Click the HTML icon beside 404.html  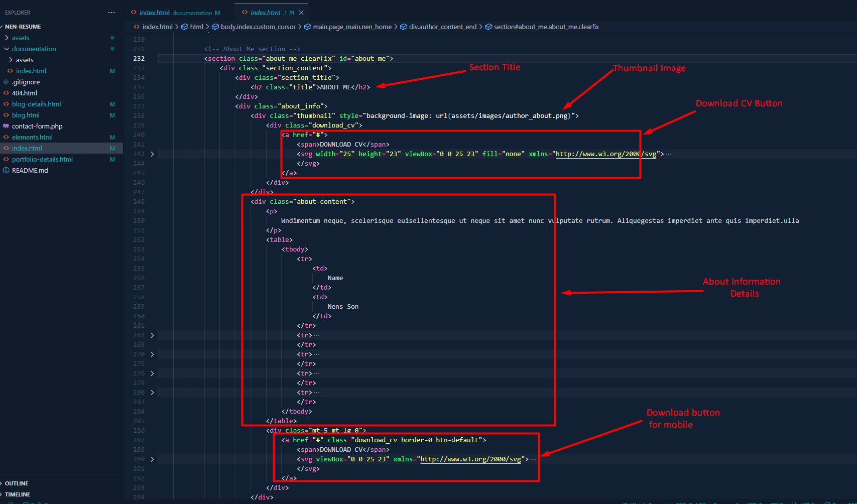click(x=6, y=93)
